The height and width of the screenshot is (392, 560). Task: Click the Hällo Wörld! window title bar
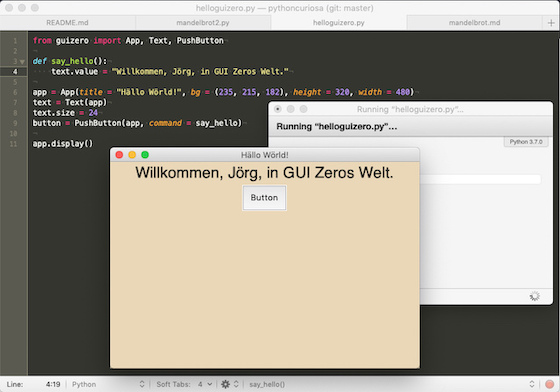coord(265,155)
